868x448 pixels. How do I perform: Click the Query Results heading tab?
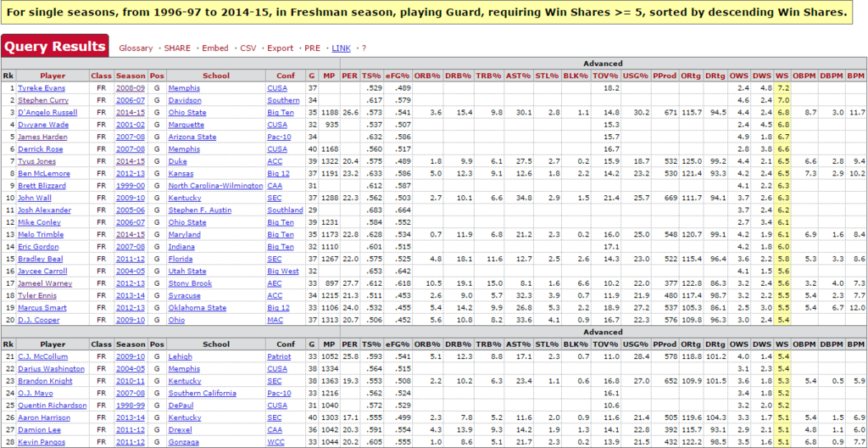pyautogui.click(x=55, y=47)
